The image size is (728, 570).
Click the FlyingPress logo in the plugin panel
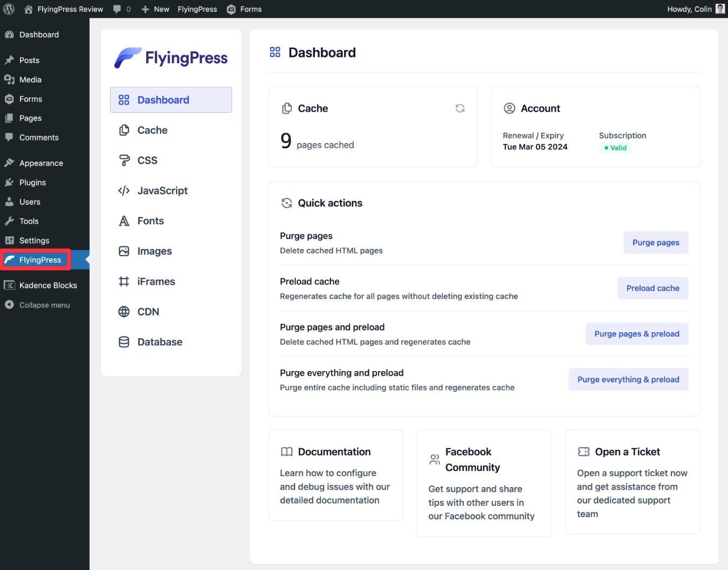pos(171,58)
